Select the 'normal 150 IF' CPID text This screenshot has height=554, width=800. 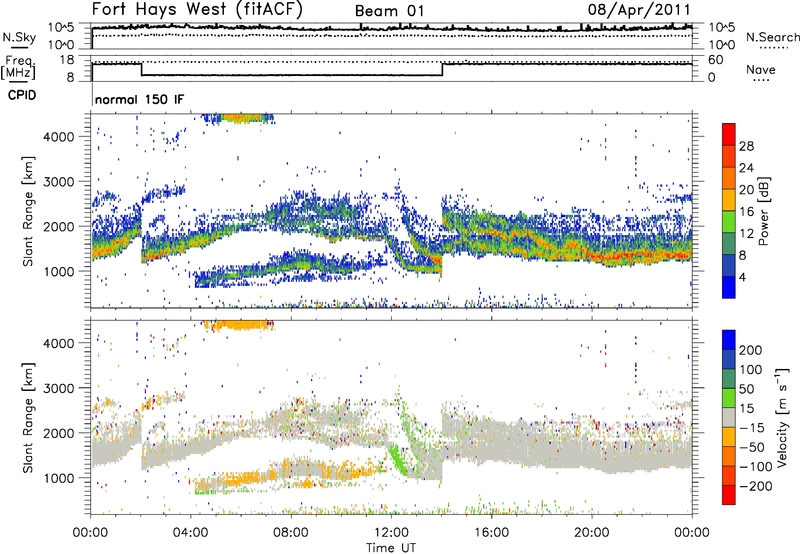tap(139, 99)
